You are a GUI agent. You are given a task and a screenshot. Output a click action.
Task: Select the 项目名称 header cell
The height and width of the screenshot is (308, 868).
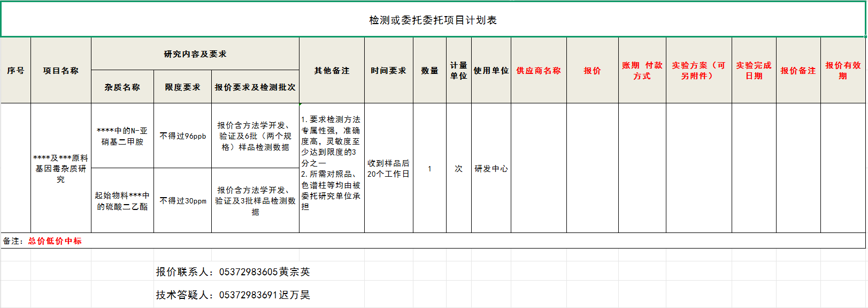[60, 71]
